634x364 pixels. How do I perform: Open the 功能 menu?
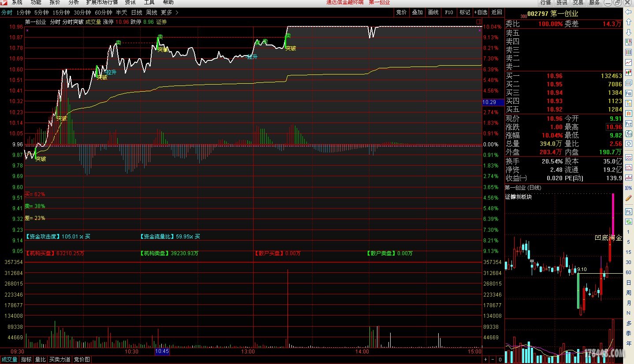[36, 2]
